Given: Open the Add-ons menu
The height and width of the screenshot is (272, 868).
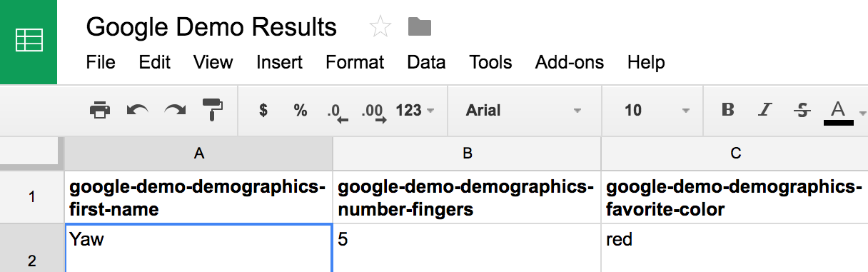Looking at the screenshot, I should point(570,62).
